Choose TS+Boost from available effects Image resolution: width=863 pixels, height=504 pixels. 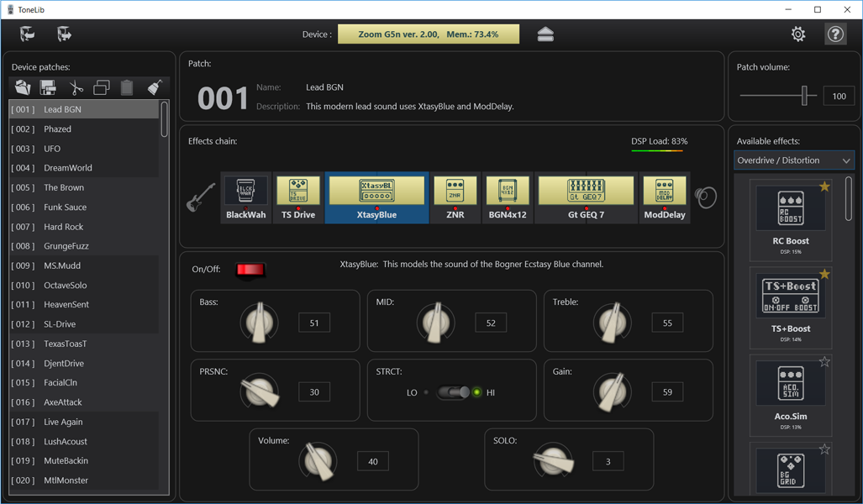point(791,307)
